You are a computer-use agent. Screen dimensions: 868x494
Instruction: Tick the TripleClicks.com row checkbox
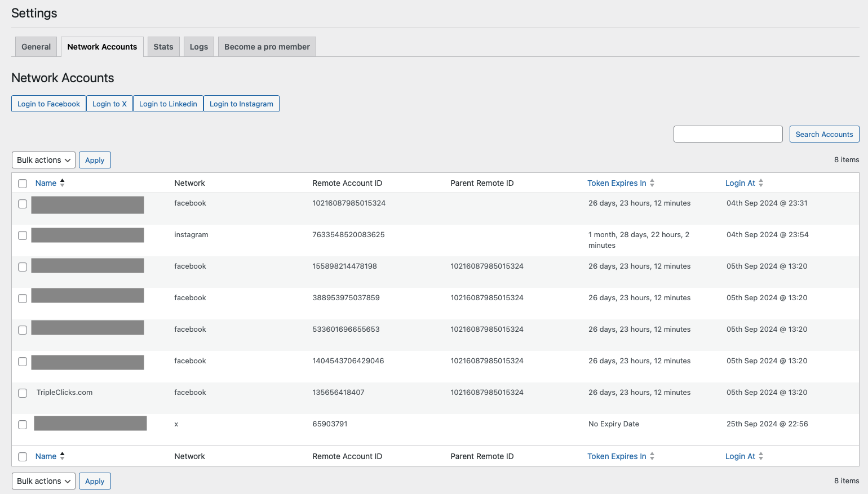23,393
